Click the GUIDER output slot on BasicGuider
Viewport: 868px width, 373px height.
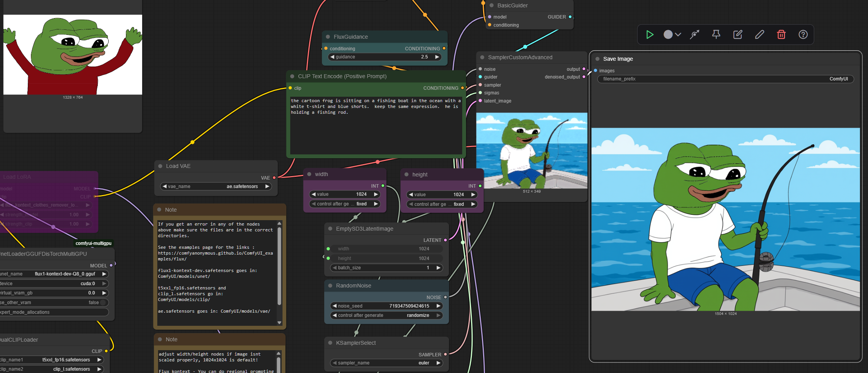coord(570,17)
